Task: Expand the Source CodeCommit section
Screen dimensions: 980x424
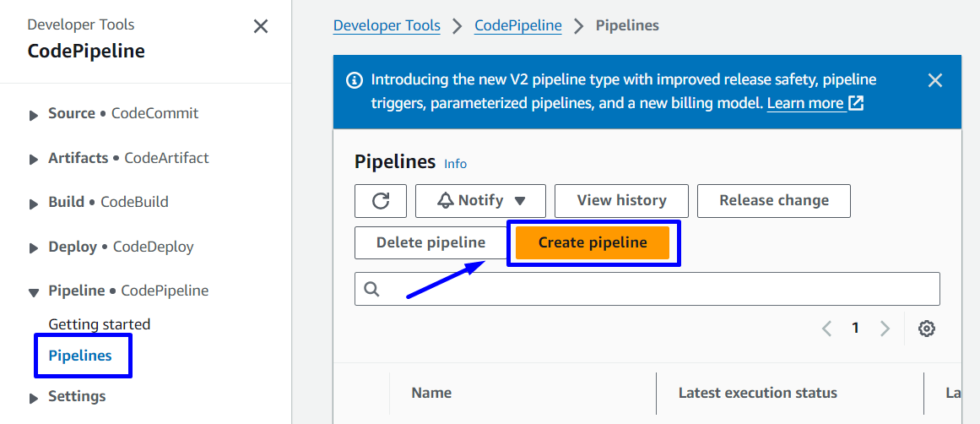Action: [x=34, y=114]
